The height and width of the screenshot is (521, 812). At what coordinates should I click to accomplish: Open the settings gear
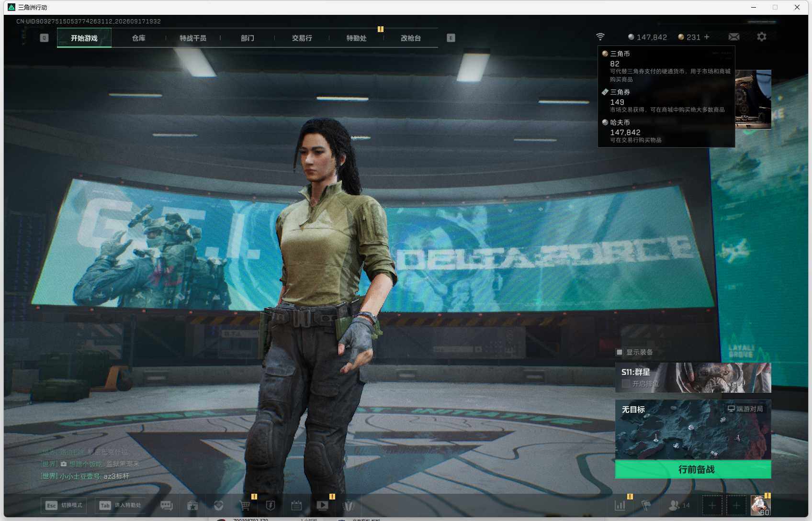[762, 37]
